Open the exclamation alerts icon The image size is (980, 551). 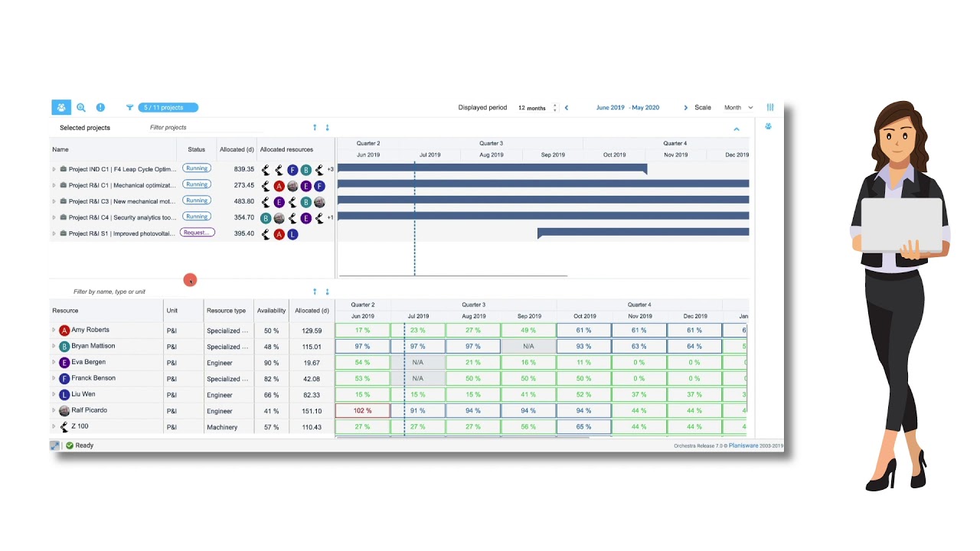[100, 108]
